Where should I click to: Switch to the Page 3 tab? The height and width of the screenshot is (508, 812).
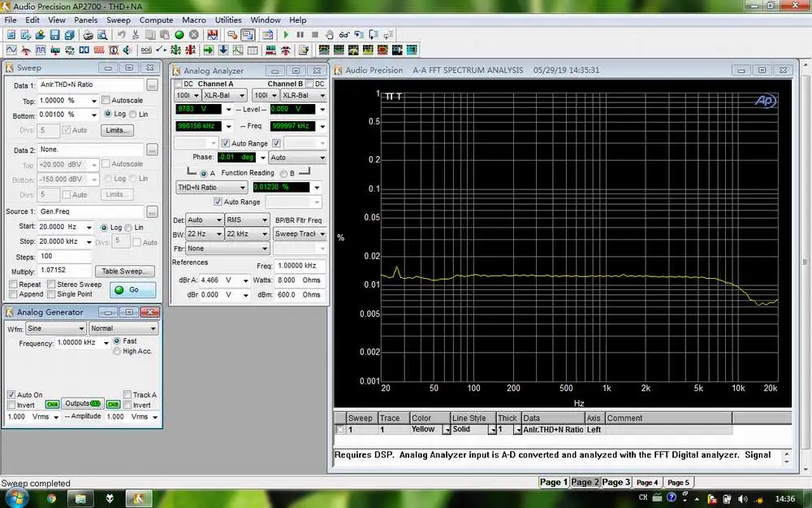(615, 482)
